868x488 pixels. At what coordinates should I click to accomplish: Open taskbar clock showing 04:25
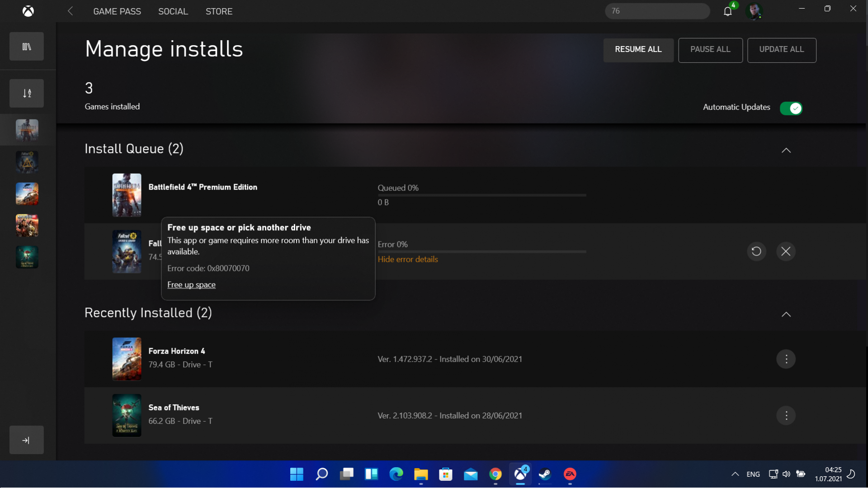click(x=828, y=474)
